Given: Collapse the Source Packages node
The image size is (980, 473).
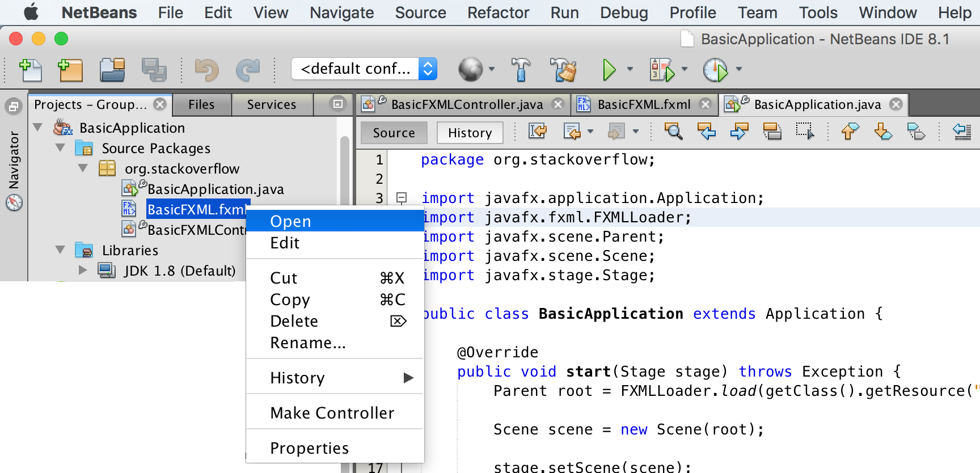Looking at the screenshot, I should coord(61,148).
